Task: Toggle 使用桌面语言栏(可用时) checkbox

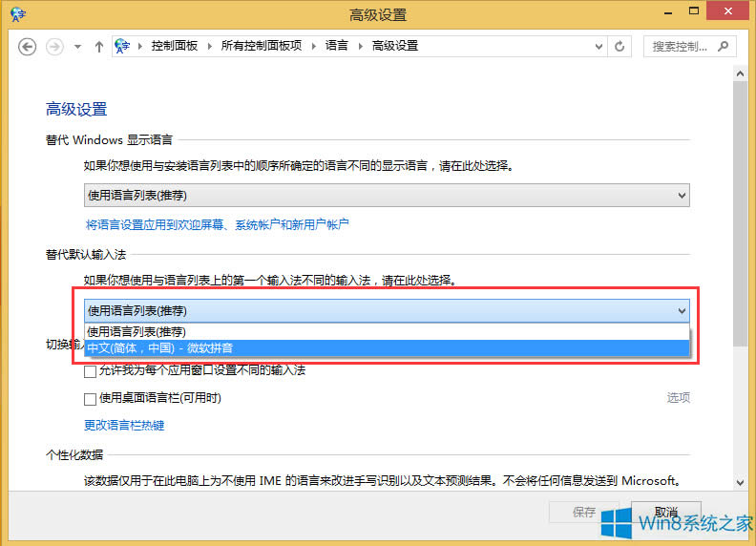Action: click(x=91, y=398)
